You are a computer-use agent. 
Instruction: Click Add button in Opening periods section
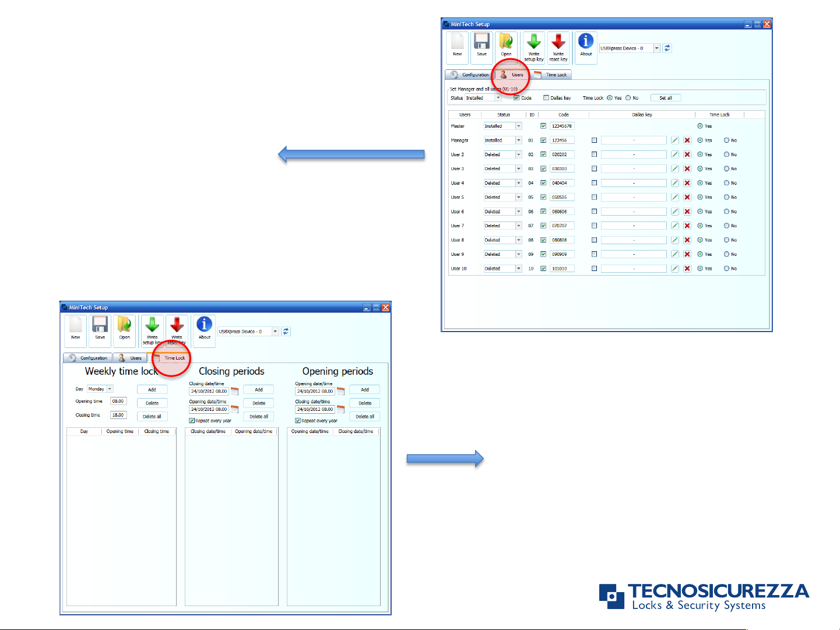pyautogui.click(x=364, y=389)
